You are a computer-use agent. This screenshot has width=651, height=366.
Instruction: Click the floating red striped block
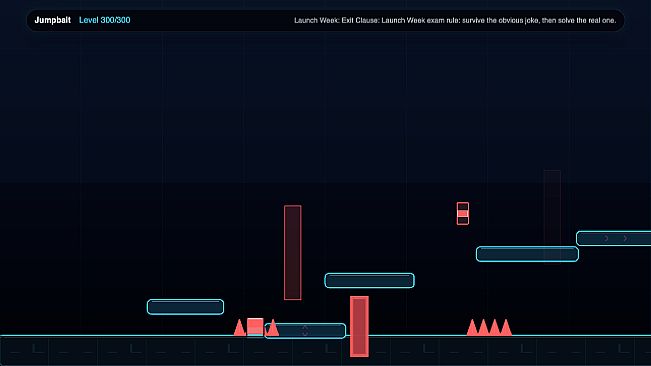[463, 214]
